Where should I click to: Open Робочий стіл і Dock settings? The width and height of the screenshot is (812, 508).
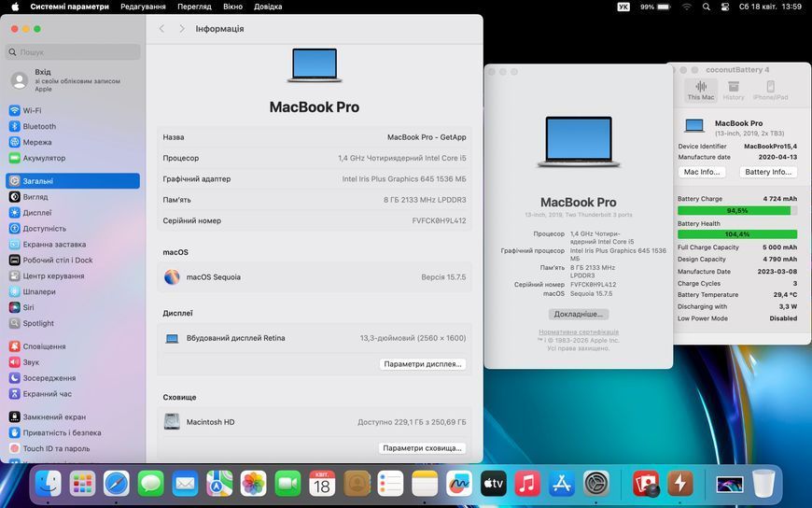pos(50,261)
